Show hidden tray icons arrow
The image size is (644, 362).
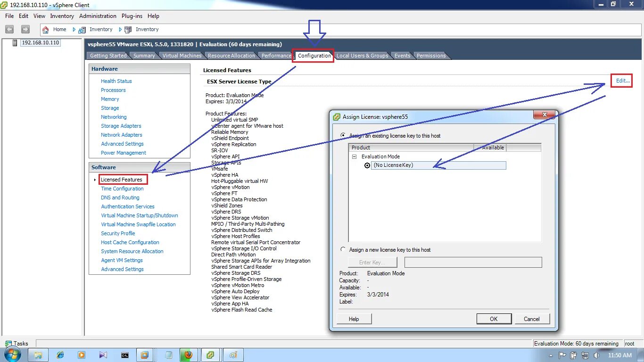click(x=551, y=355)
